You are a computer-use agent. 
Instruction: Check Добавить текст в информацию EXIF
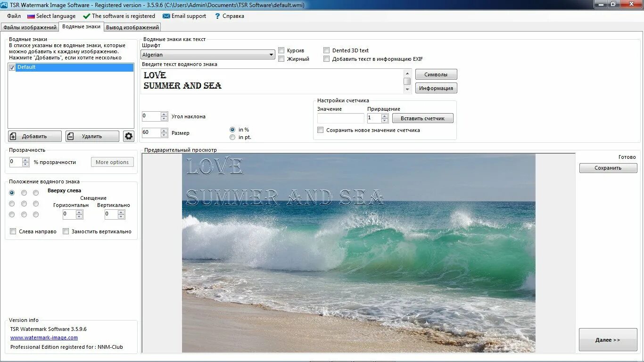coord(327,59)
